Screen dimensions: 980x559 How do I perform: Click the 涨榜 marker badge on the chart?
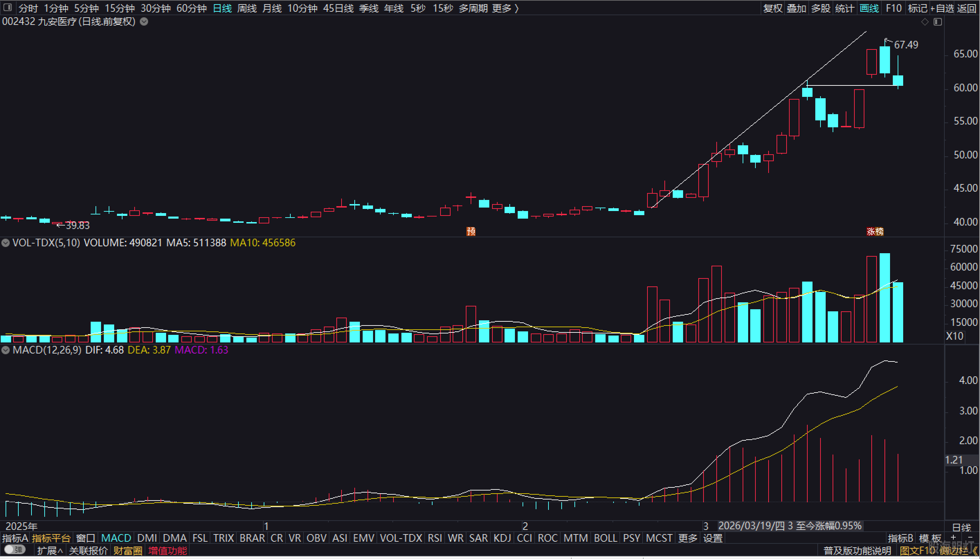(875, 231)
